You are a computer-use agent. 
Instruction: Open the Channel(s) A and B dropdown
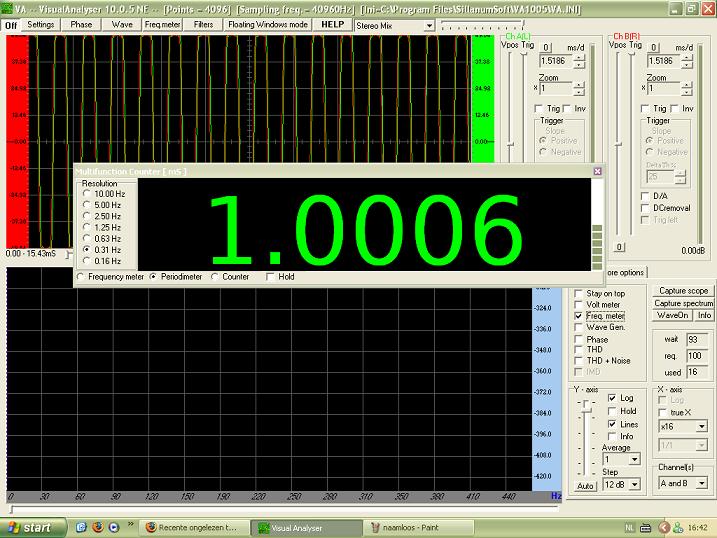click(700, 483)
